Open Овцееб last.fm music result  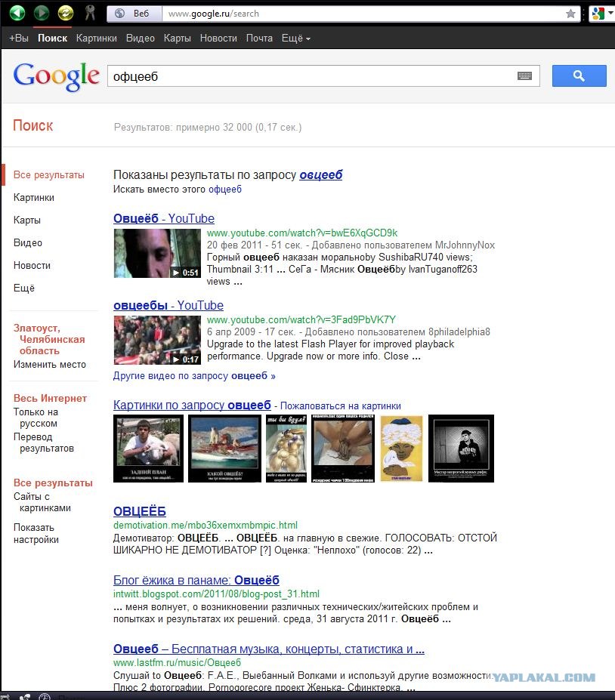pos(269,649)
